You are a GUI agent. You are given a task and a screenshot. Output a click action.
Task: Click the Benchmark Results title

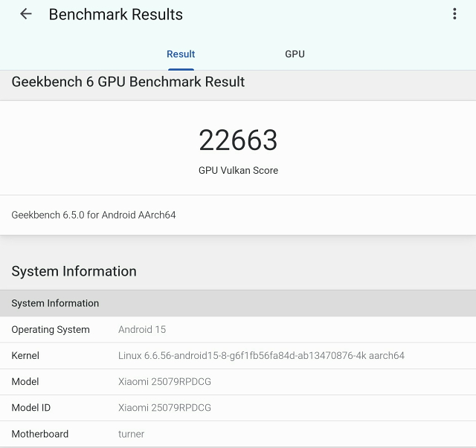click(x=115, y=14)
